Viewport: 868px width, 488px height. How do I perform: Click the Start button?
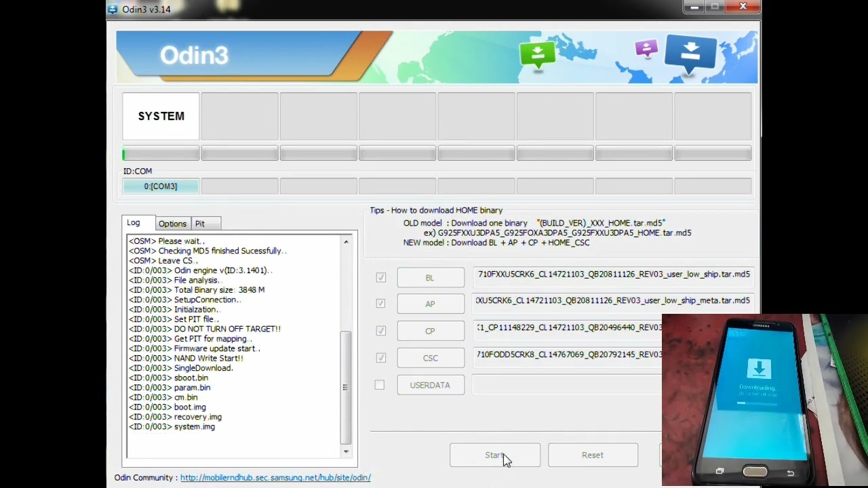click(495, 455)
